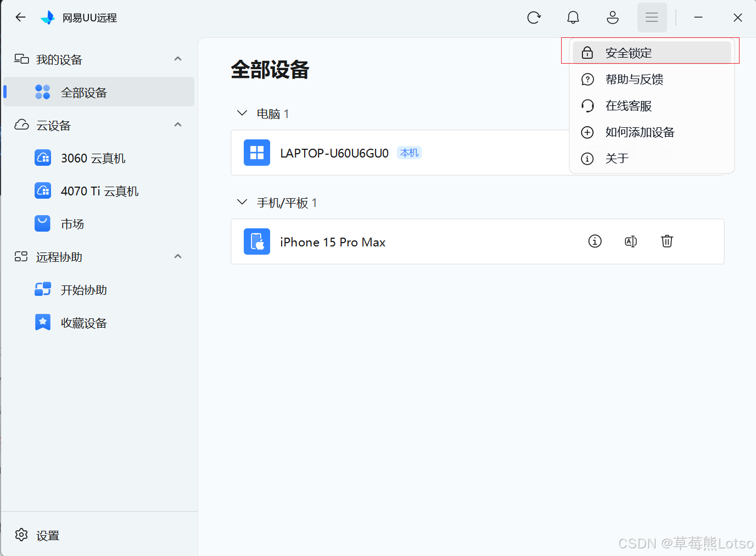The image size is (756, 556).
Task: Click the 云设备 section label
Action: coord(54,125)
